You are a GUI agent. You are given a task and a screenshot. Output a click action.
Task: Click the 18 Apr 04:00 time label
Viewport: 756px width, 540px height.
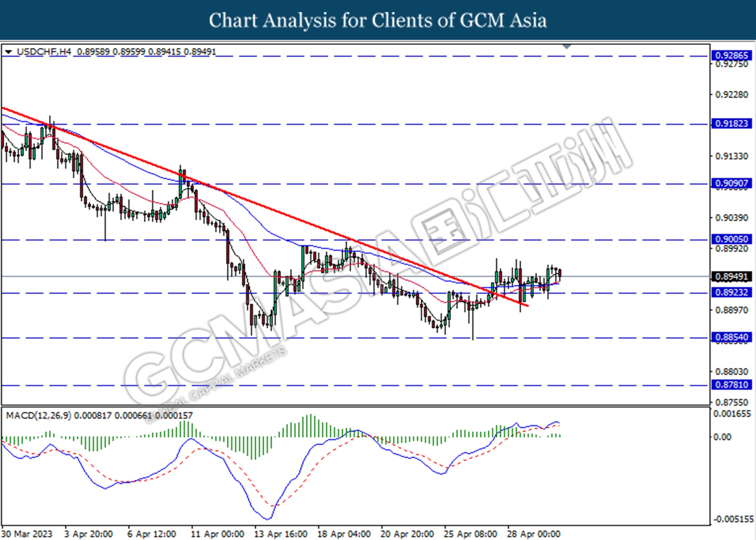(x=344, y=534)
